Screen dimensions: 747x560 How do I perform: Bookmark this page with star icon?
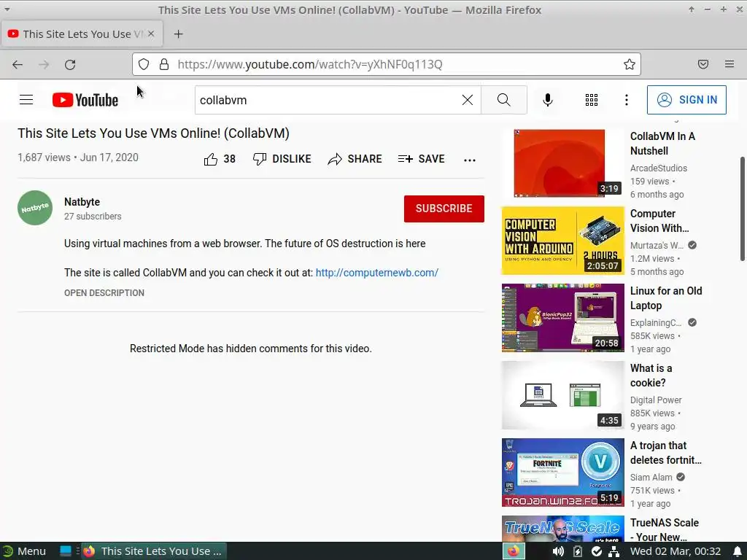[630, 64]
